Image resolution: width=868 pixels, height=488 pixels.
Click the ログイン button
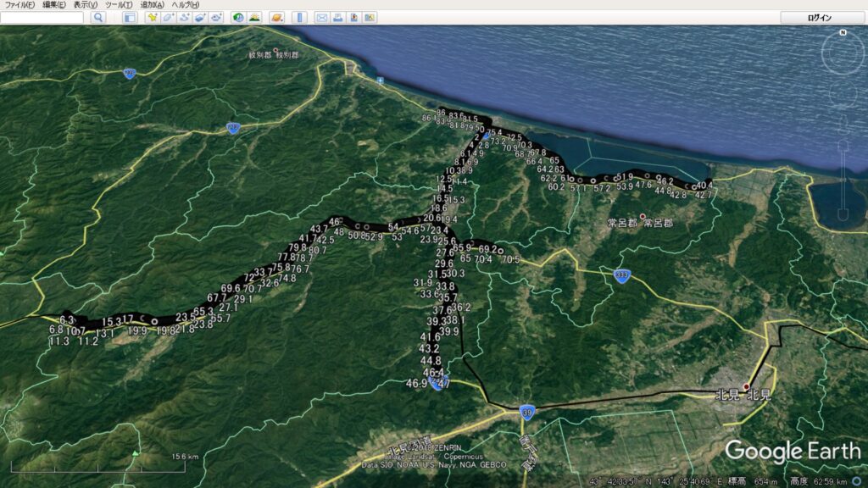(x=820, y=17)
